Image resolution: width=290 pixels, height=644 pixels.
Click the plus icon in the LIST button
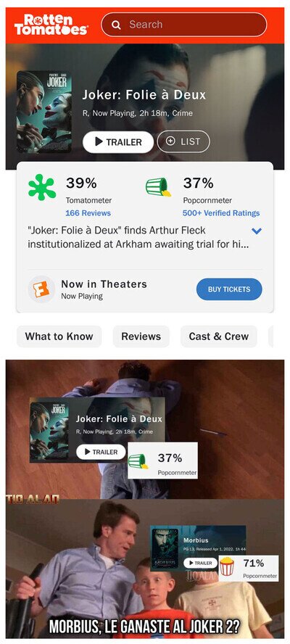pos(170,141)
